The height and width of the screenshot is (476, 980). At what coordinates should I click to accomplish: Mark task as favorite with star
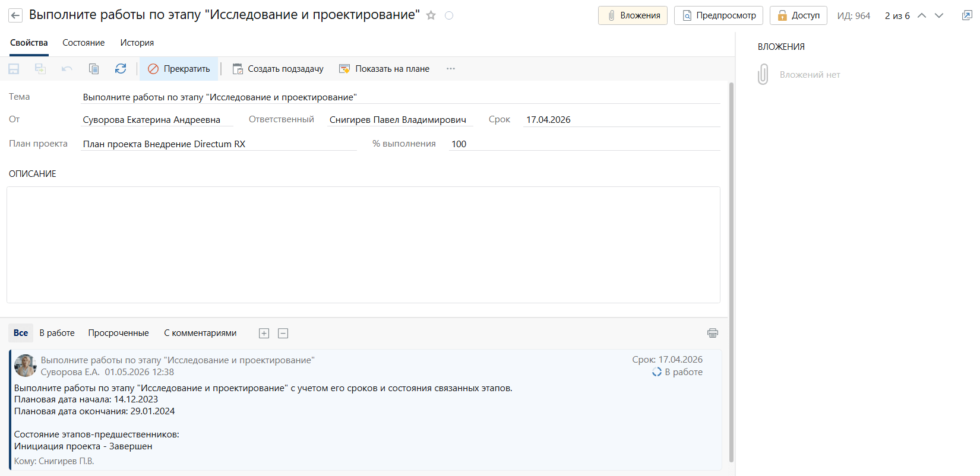tap(431, 15)
